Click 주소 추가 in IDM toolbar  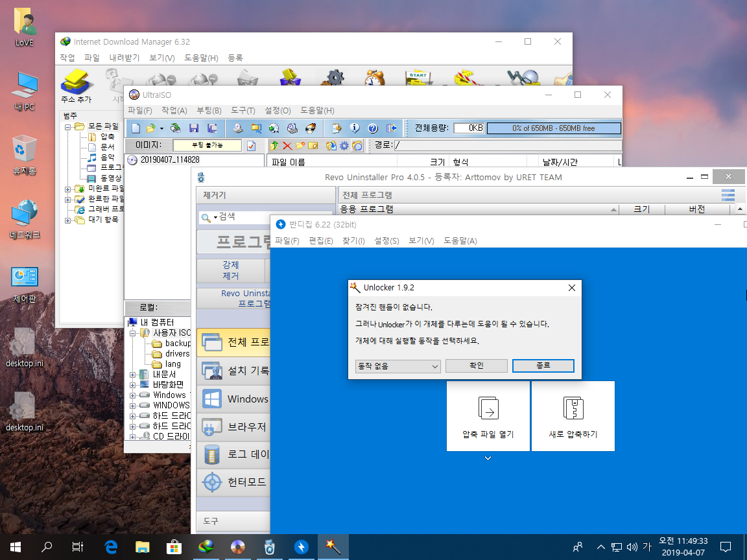tap(77, 87)
